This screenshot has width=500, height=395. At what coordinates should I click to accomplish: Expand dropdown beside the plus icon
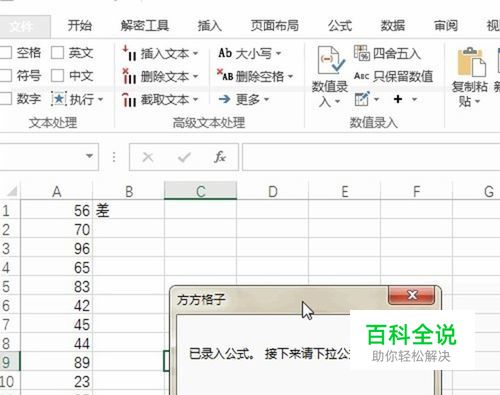[414, 99]
